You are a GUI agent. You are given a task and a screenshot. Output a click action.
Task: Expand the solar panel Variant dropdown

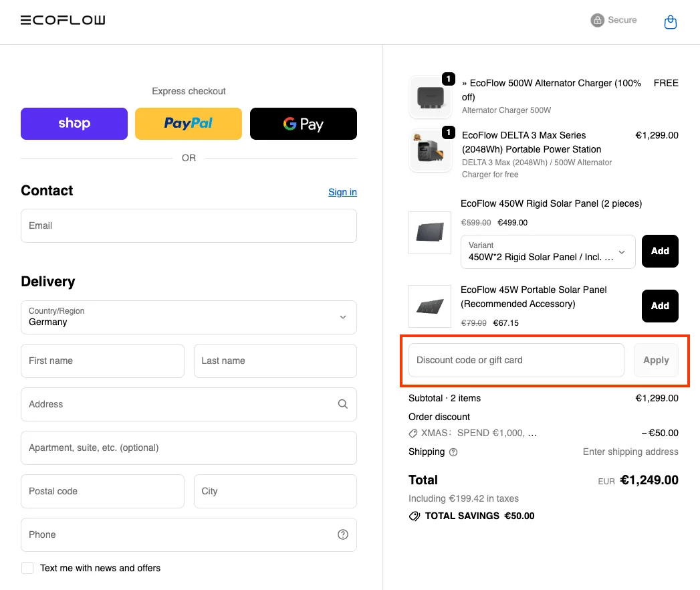(x=548, y=252)
